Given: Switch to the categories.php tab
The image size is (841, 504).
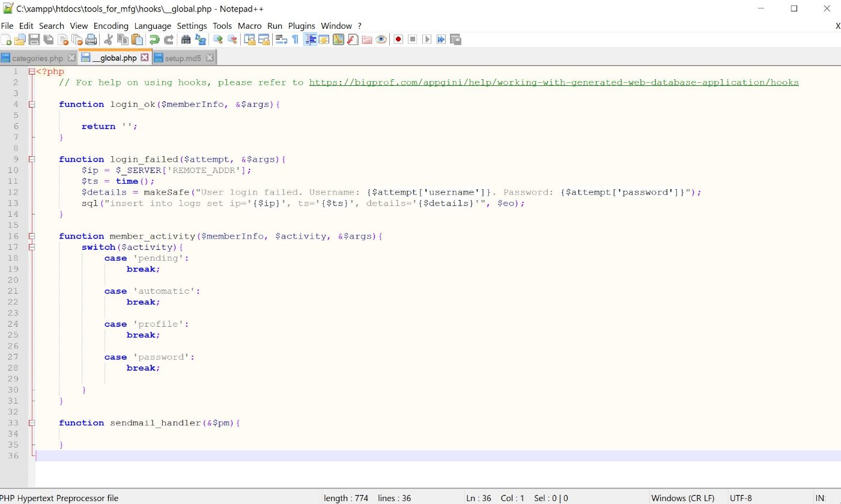Looking at the screenshot, I should pos(37,58).
